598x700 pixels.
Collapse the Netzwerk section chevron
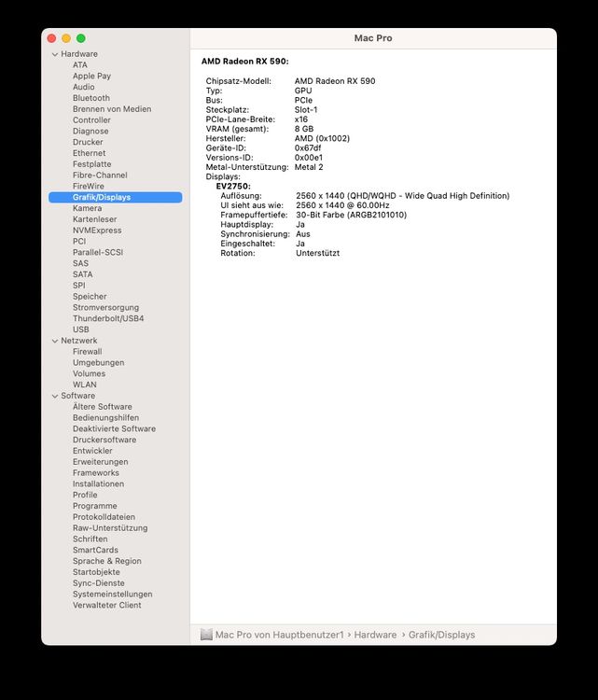coord(55,341)
